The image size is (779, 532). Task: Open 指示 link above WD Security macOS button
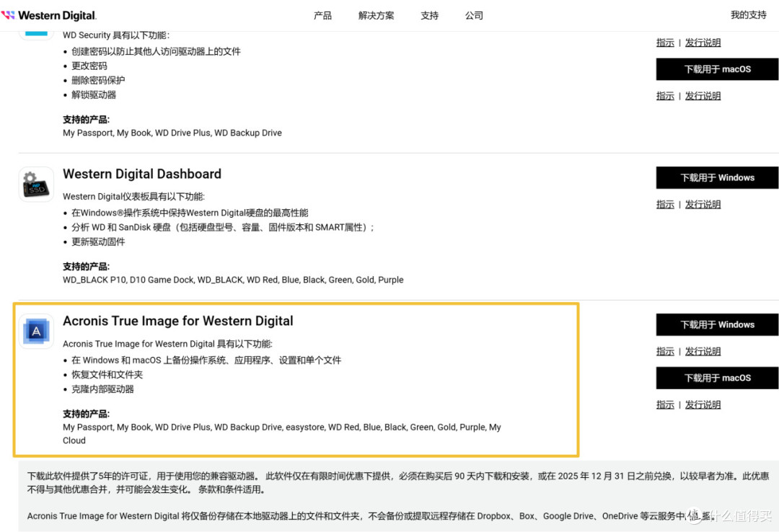[665, 43]
